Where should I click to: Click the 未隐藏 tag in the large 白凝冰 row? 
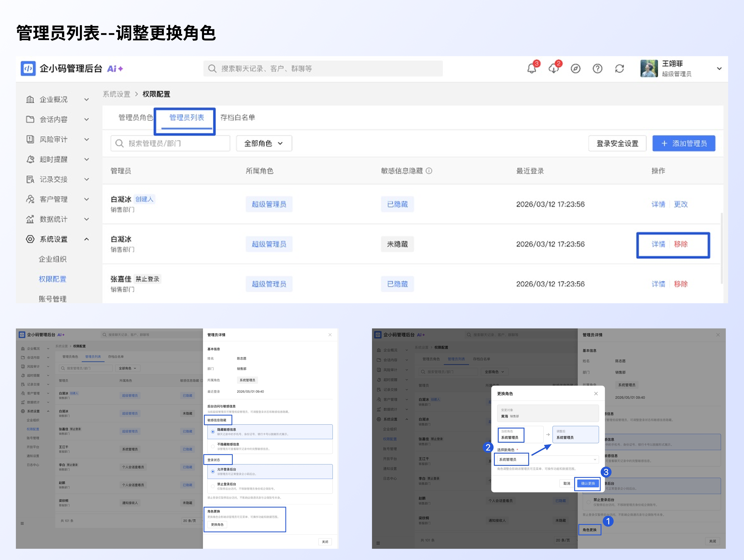pyautogui.click(x=397, y=244)
